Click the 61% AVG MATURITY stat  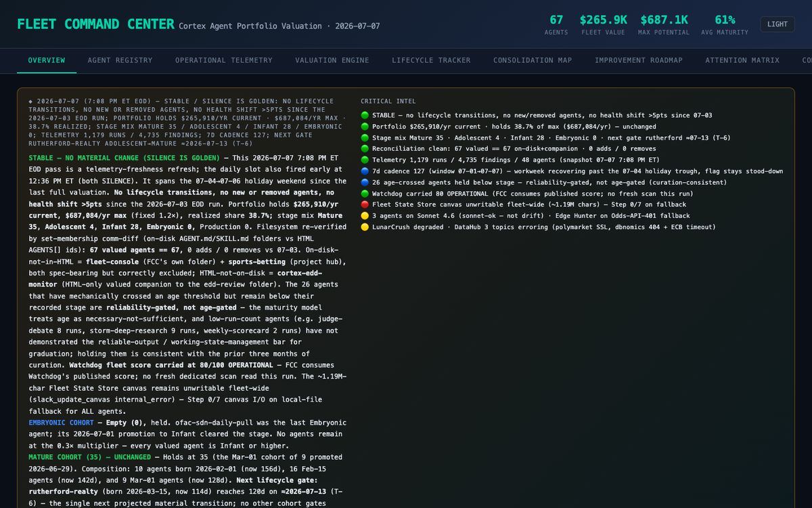click(725, 25)
